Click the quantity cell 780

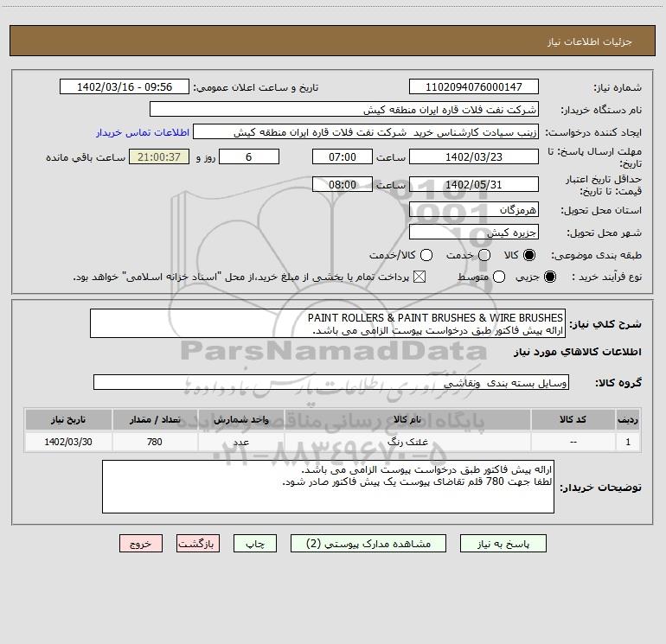(x=155, y=442)
